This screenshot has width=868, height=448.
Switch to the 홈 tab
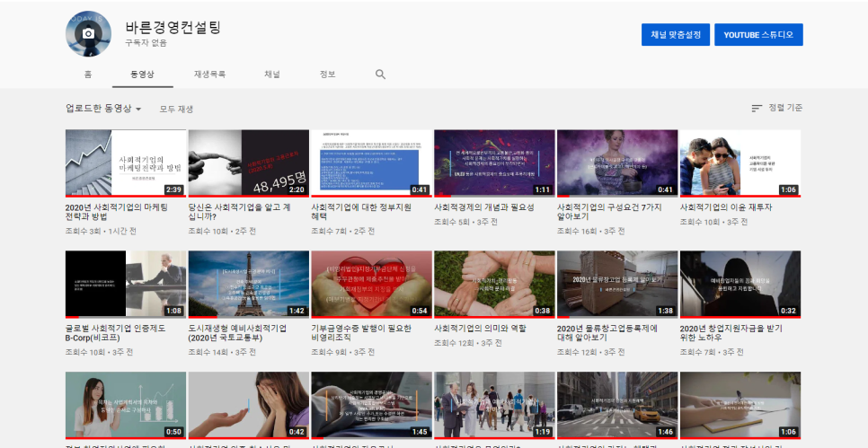(88, 75)
